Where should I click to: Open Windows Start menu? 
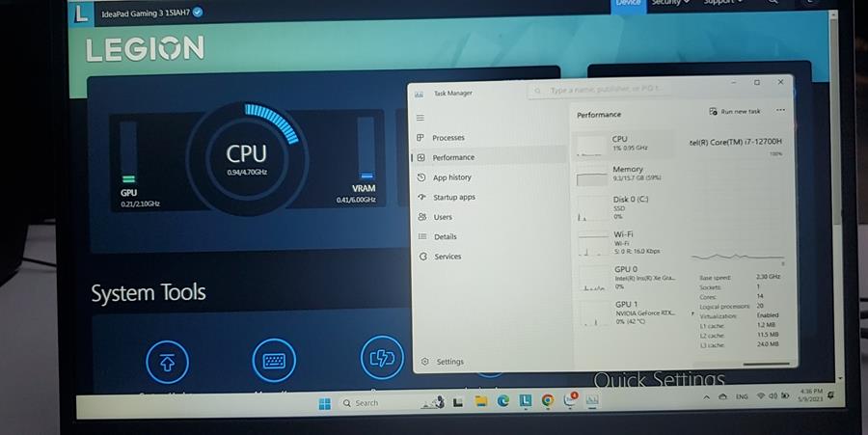[325, 404]
